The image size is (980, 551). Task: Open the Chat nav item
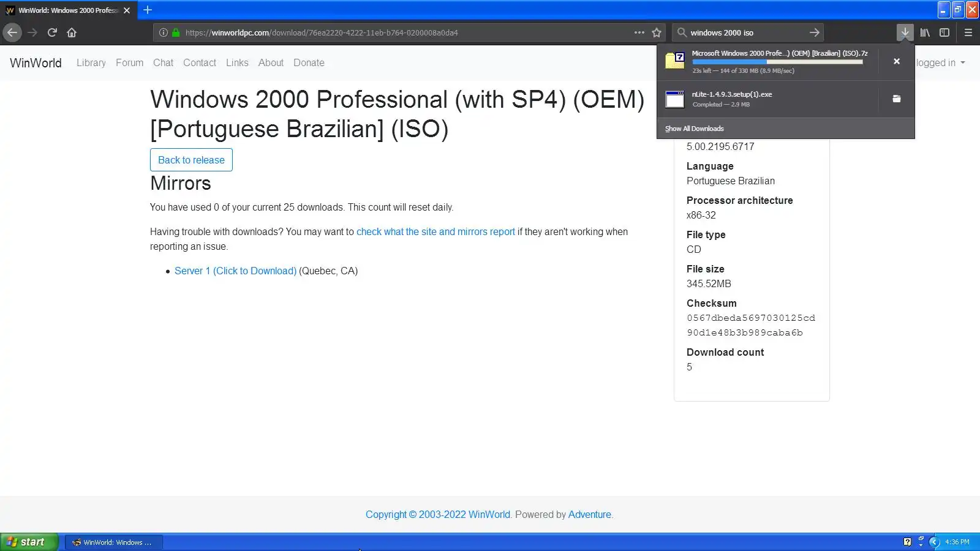(x=163, y=62)
